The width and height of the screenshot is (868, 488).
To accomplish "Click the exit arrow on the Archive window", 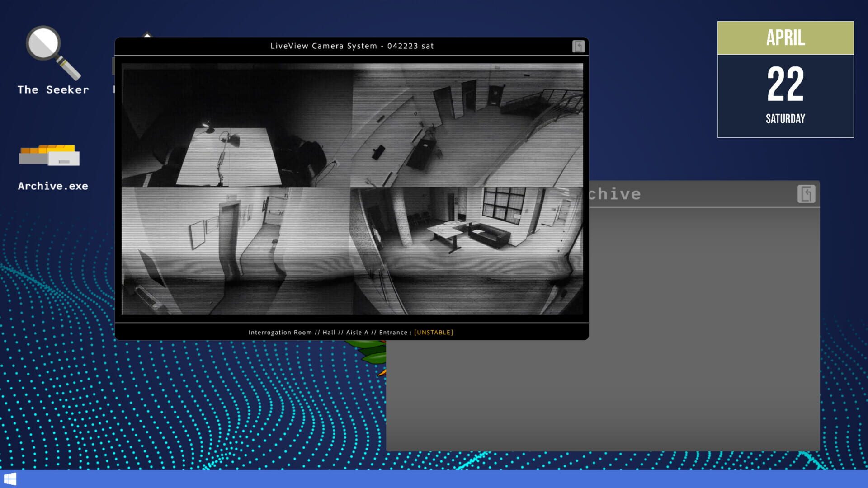I will coord(807,193).
